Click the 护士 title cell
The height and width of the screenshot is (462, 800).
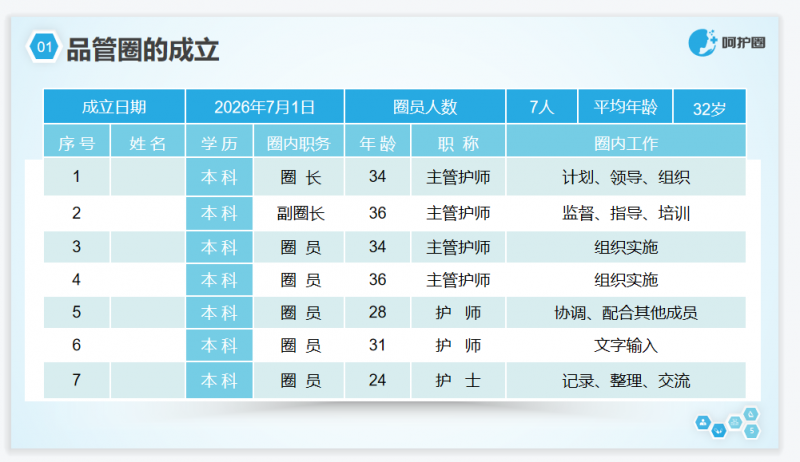coord(458,380)
